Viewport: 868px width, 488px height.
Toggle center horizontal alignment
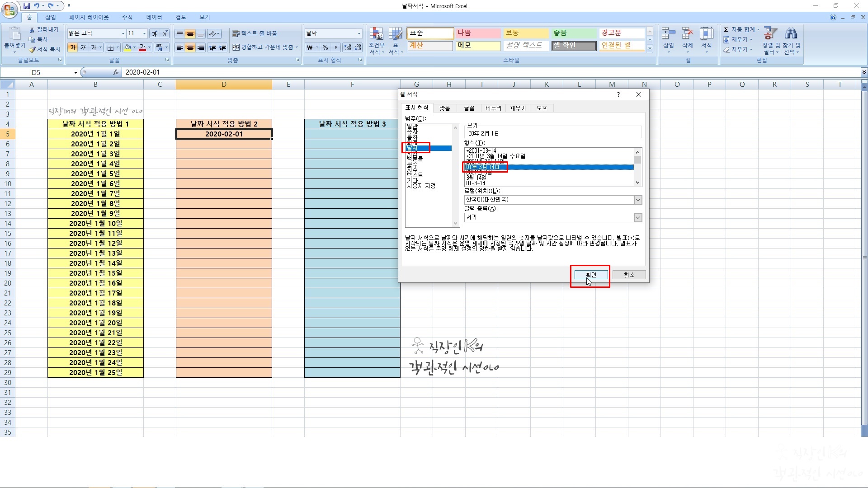click(x=190, y=47)
